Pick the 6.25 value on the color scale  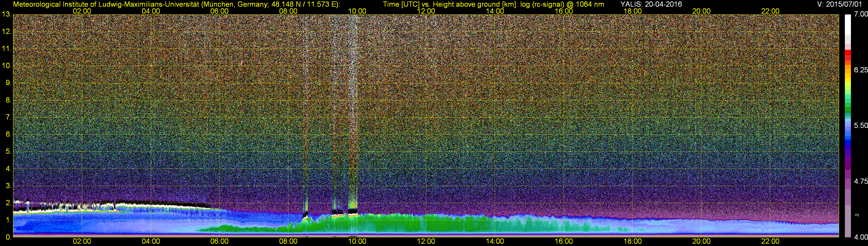(x=860, y=70)
